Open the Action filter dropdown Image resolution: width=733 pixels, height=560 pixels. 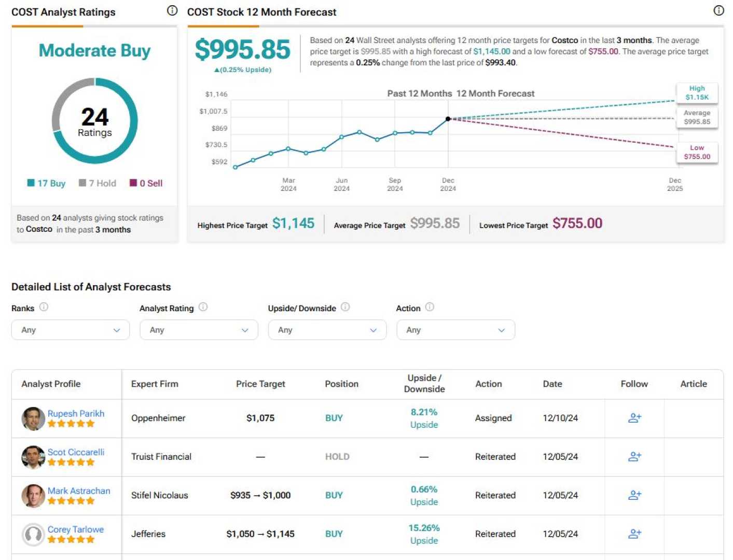point(455,330)
